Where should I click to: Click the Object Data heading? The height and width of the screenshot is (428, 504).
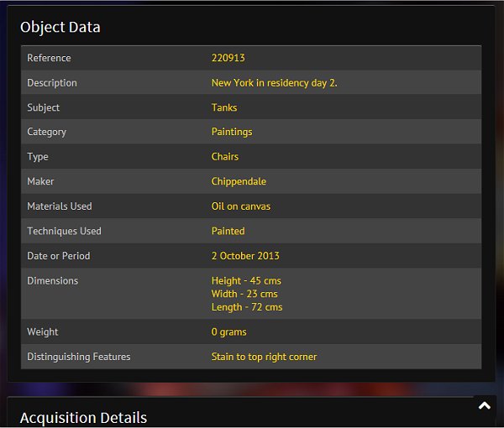(60, 27)
